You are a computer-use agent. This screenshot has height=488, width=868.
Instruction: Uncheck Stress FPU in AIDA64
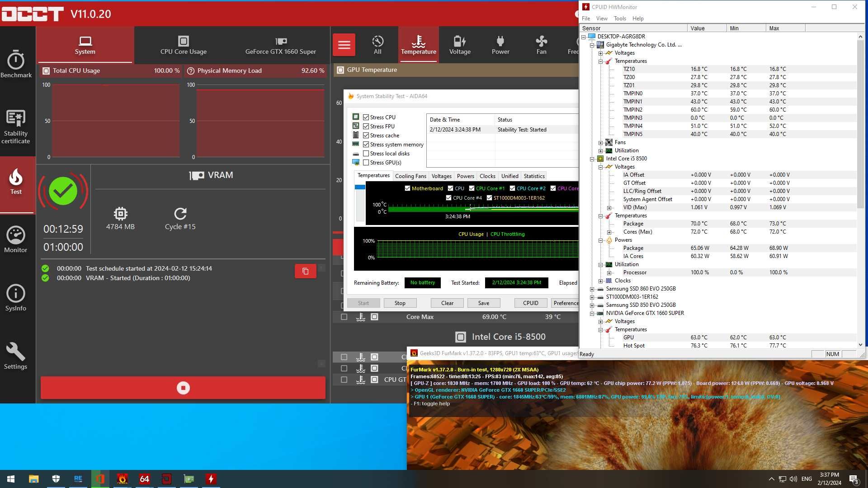tap(366, 127)
